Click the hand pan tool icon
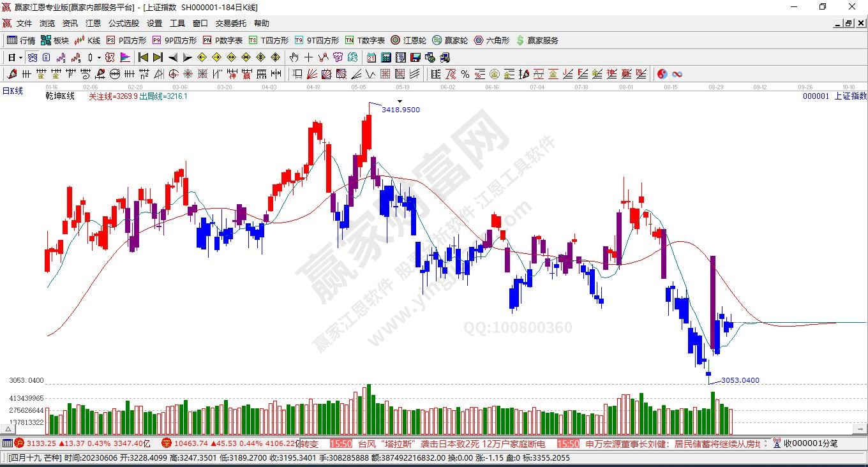 pos(294,57)
